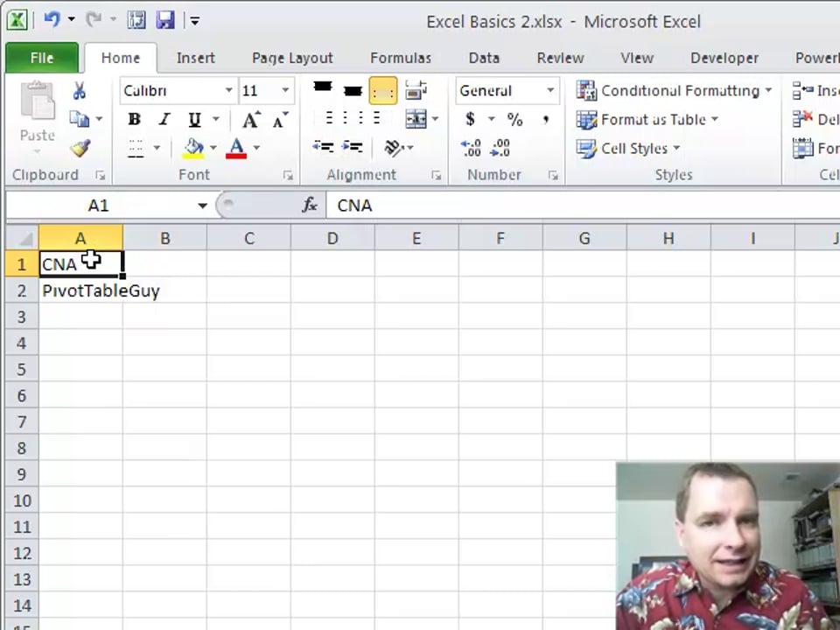
Task: Click the Excel application icon in title bar
Action: pos(17,20)
